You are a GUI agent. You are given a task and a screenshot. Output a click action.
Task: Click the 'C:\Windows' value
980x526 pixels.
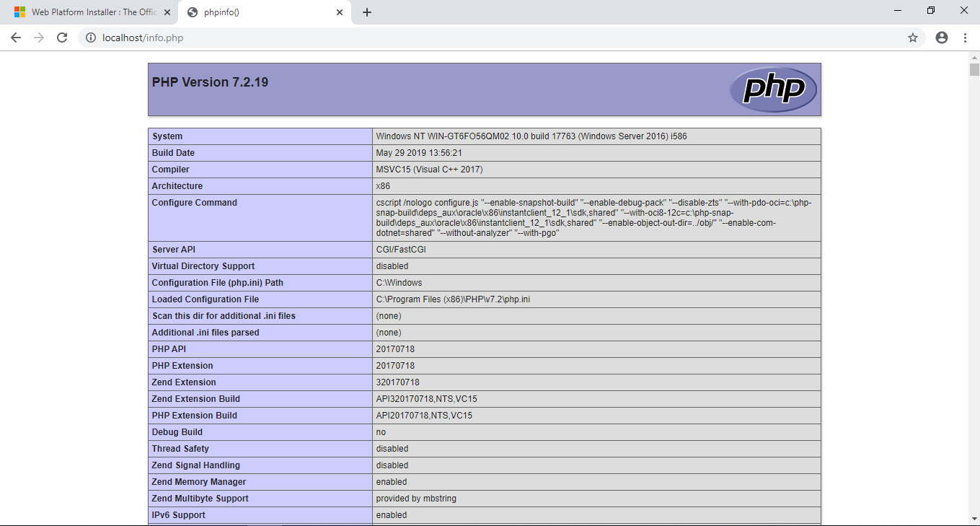click(399, 283)
